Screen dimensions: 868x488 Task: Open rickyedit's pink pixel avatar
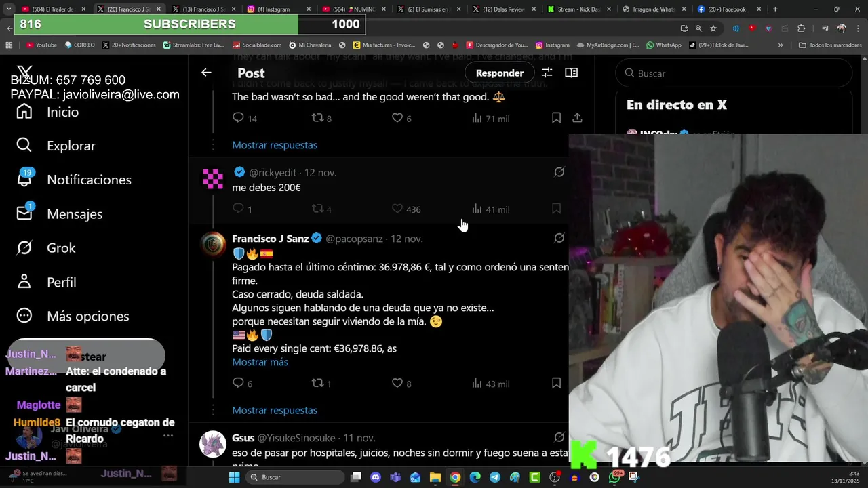213,179
